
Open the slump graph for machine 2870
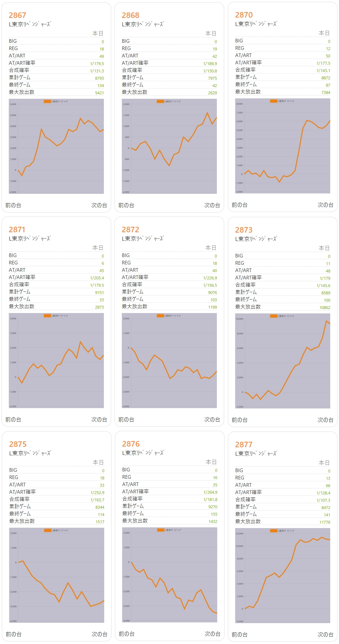point(282,146)
